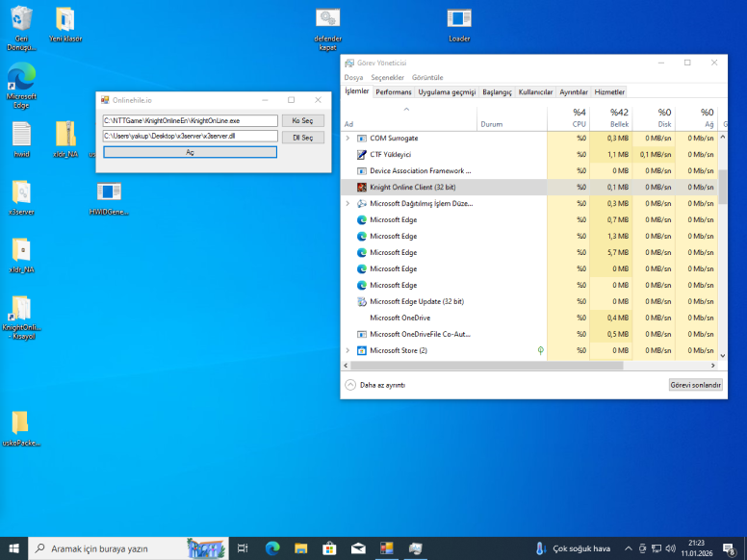Expand the Microsoft Dağıtılmış İşlem process group
Screen dimensions: 747x560
tap(348, 203)
